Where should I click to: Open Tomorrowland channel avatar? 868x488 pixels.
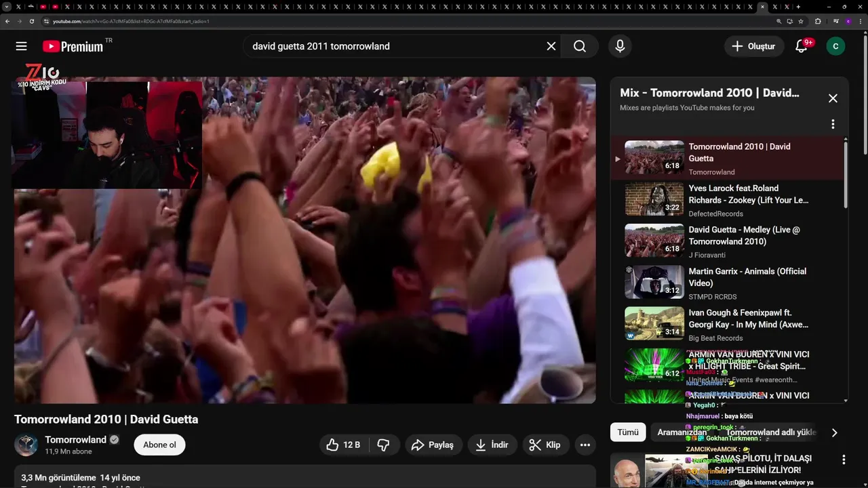point(26,445)
